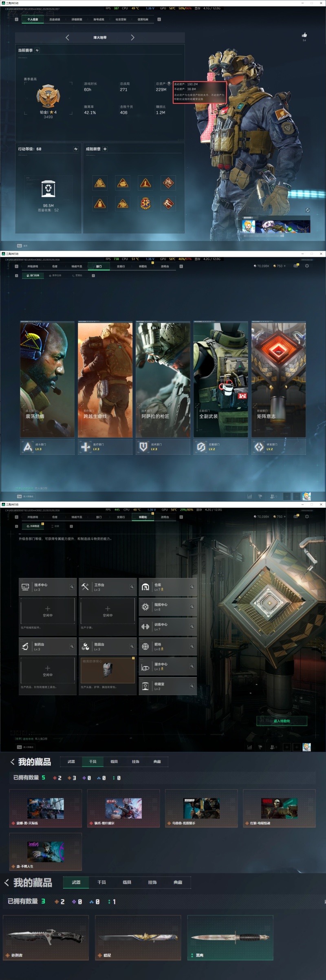326x980 pixels.
Task: Open the 全副武装 logistics department card
Action: 221,379
